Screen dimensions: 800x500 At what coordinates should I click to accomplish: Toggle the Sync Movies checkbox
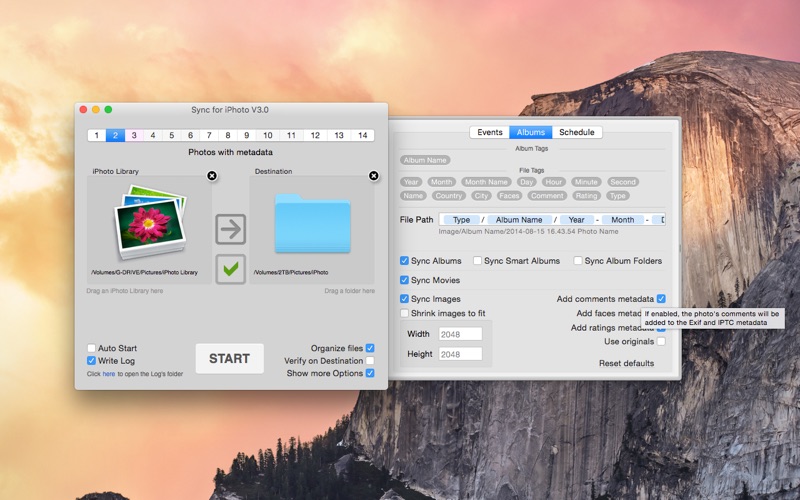pos(404,280)
